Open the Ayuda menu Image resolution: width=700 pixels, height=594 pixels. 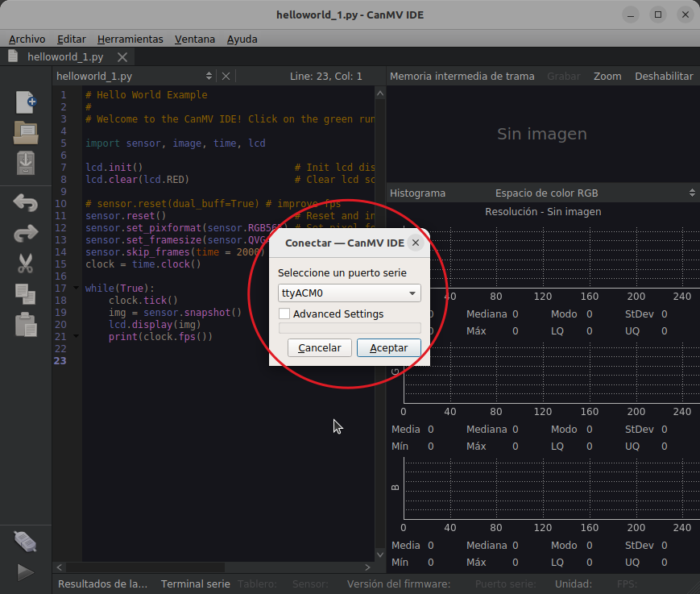point(242,39)
